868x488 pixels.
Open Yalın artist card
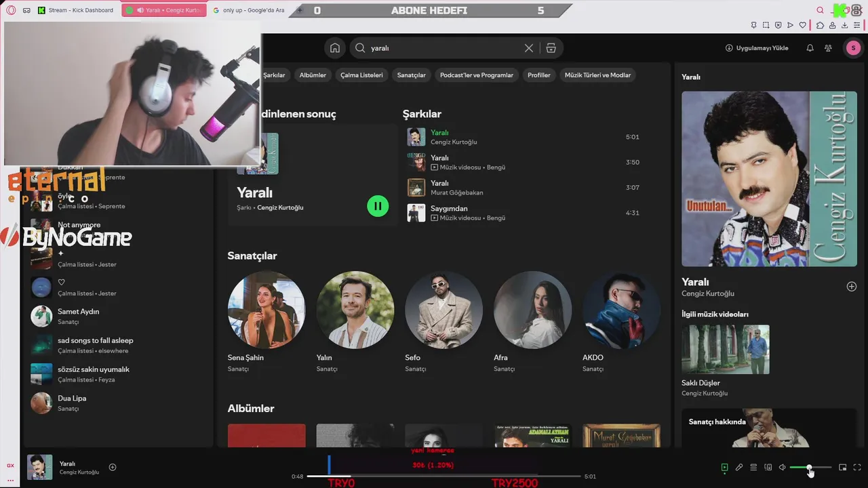(x=355, y=323)
